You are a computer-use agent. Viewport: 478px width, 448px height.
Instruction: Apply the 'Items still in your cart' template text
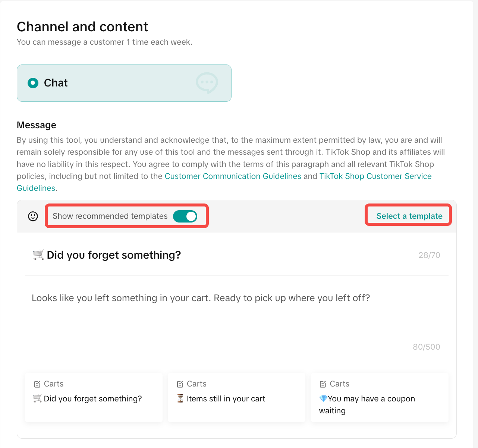226,399
